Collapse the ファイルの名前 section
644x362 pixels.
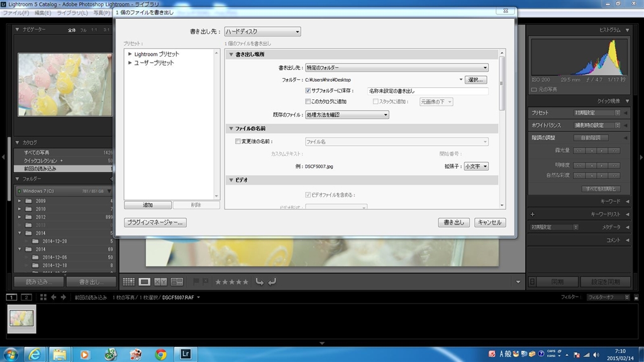point(231,128)
